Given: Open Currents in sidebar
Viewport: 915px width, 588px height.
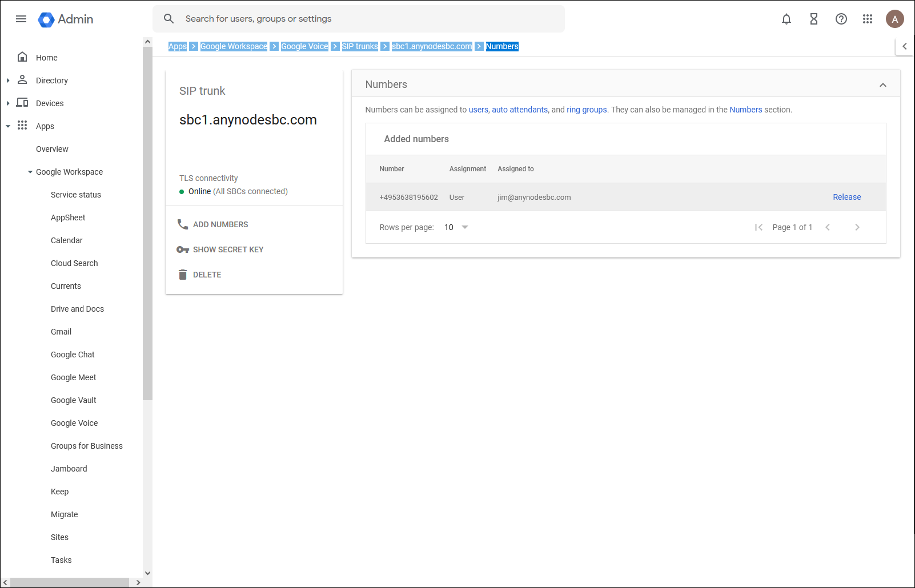Looking at the screenshot, I should tap(66, 286).
